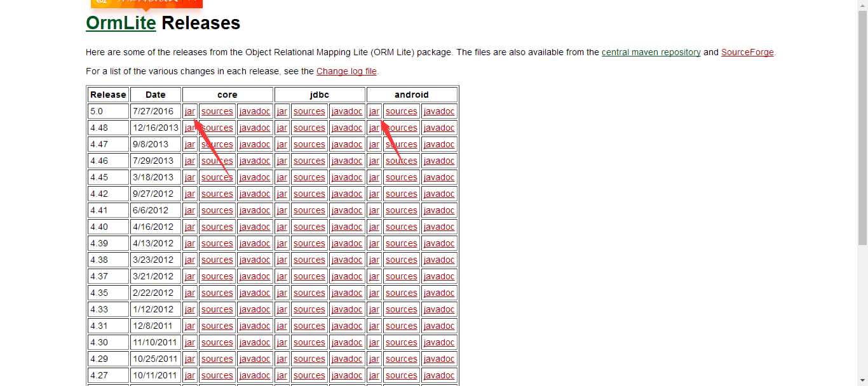Open android javadoc for release 4.47

(439, 144)
